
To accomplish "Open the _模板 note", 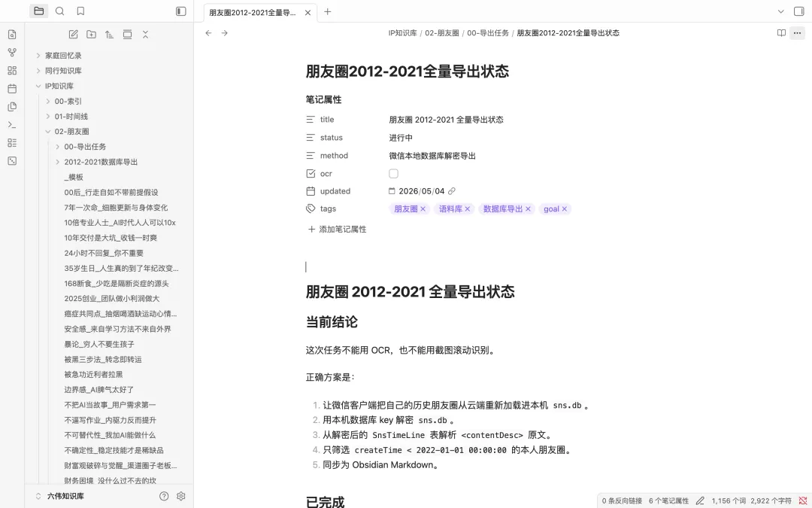I will pyautogui.click(x=74, y=178).
